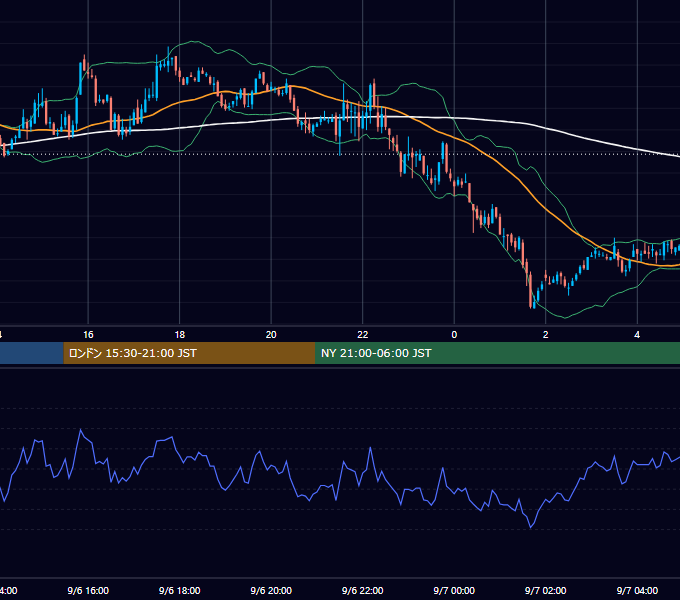Click the 9/6 18:00 label on oscillator axis

[x=180, y=590]
